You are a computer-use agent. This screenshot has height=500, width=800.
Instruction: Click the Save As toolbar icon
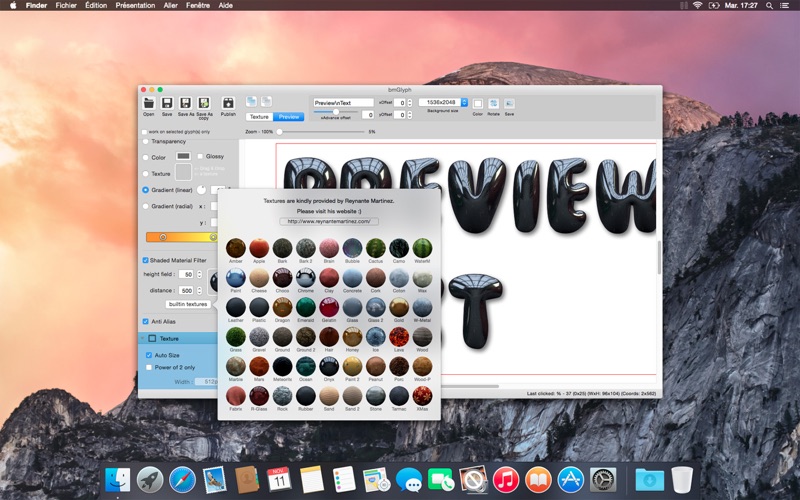185,103
